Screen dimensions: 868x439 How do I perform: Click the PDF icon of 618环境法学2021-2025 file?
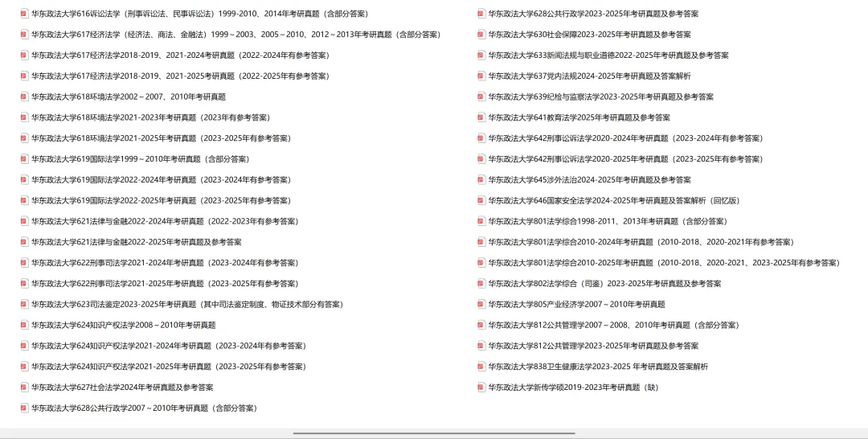tap(24, 137)
